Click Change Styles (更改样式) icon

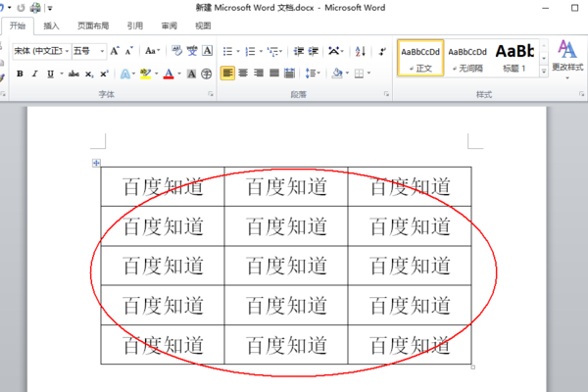[x=567, y=56]
